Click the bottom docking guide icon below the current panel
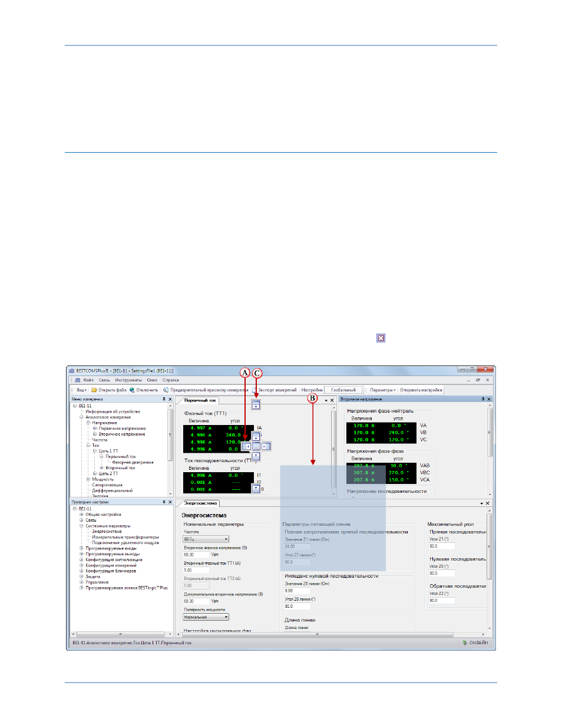The height and width of the screenshot is (728, 562). pyautogui.click(x=256, y=489)
